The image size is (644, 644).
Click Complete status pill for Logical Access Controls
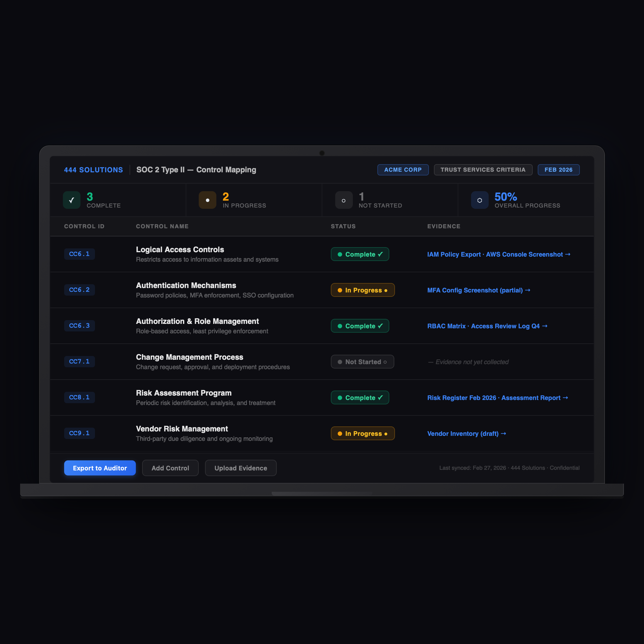(360, 254)
